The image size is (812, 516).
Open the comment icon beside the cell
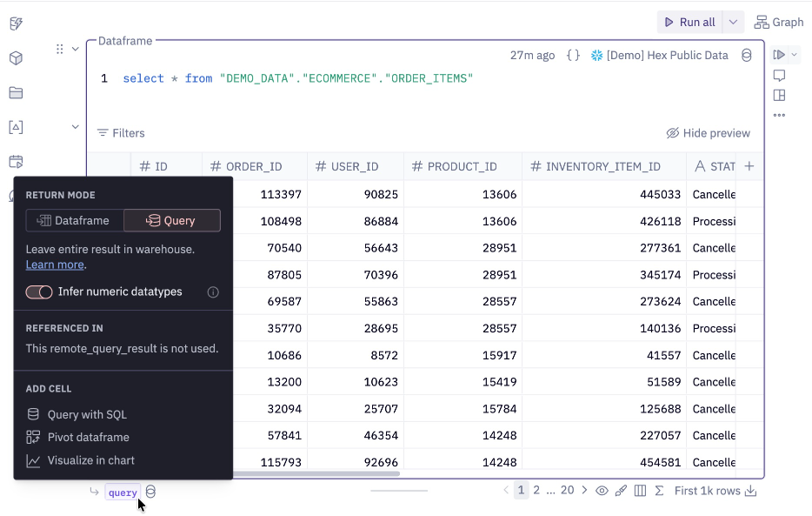(780, 76)
